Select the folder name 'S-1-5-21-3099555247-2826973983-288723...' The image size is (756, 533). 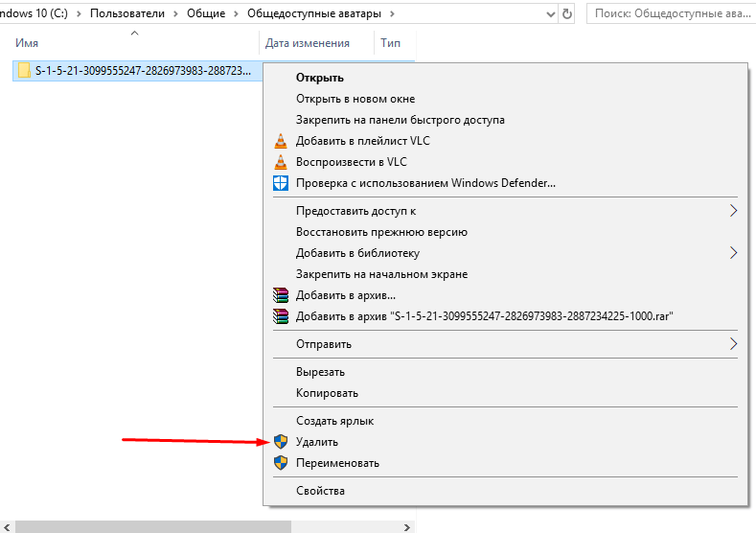(143, 71)
